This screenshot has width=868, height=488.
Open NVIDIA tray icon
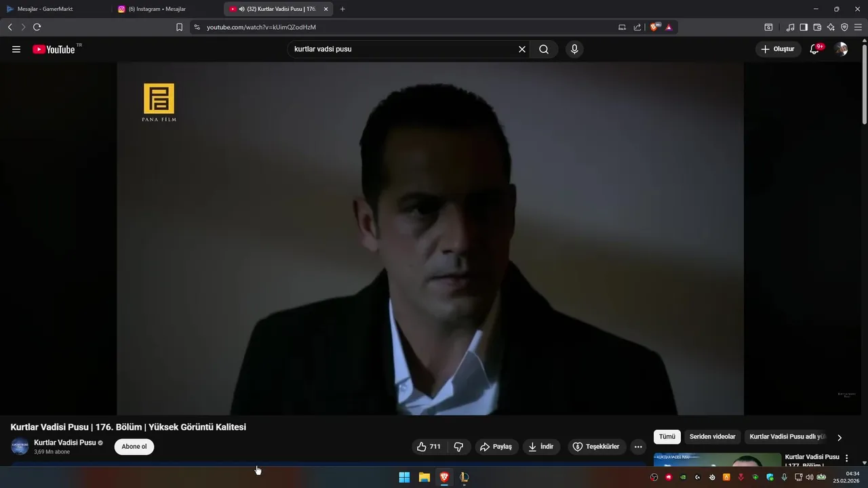[683, 477]
